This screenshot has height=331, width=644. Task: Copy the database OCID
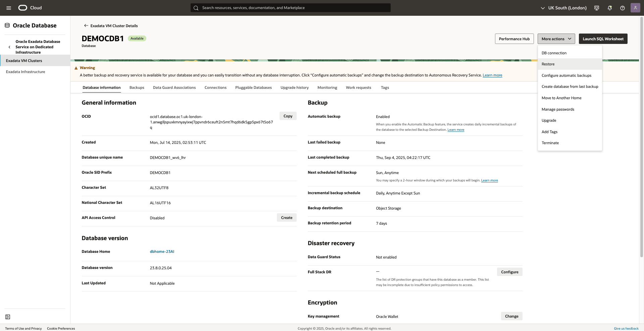pyautogui.click(x=288, y=116)
